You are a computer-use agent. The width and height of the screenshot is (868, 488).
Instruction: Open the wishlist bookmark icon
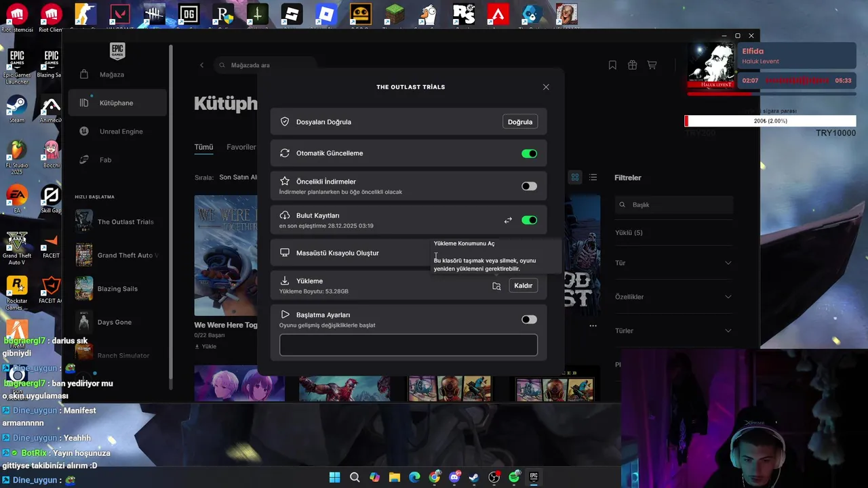(x=612, y=65)
